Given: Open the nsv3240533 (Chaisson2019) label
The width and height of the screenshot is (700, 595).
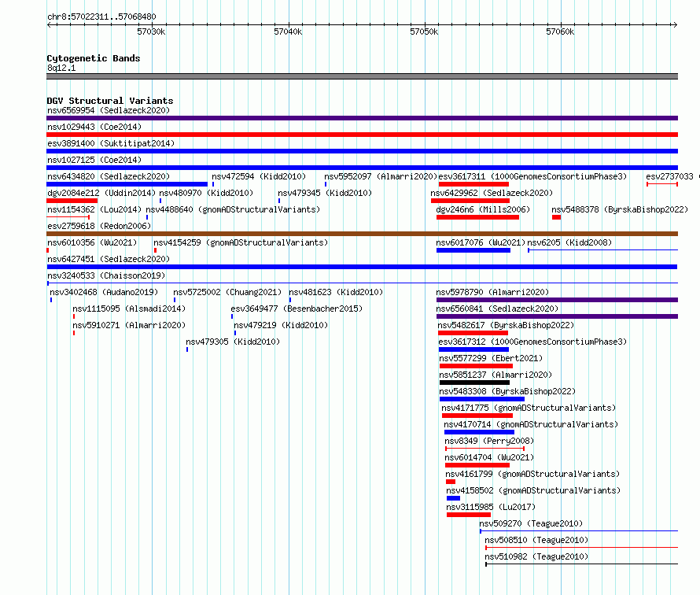Looking at the screenshot, I should (106, 275).
